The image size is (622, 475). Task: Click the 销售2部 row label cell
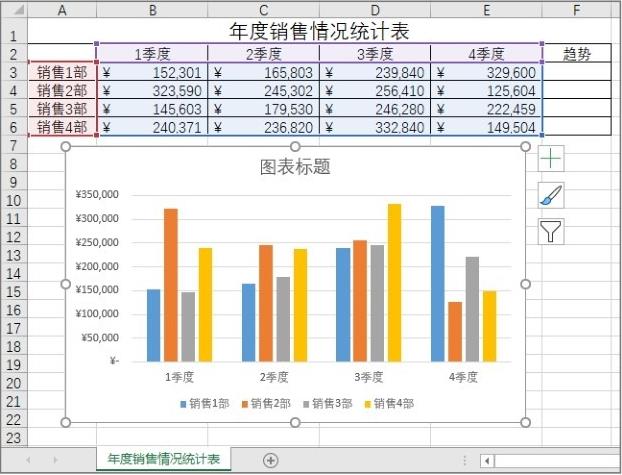coord(62,90)
